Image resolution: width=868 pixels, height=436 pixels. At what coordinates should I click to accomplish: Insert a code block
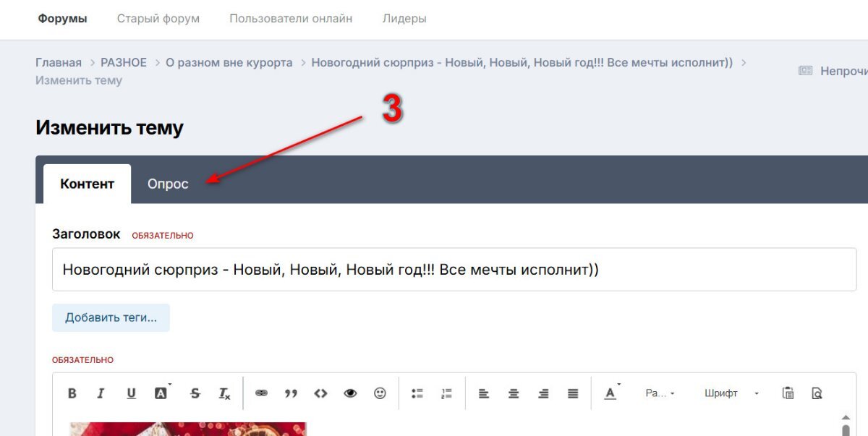320,393
